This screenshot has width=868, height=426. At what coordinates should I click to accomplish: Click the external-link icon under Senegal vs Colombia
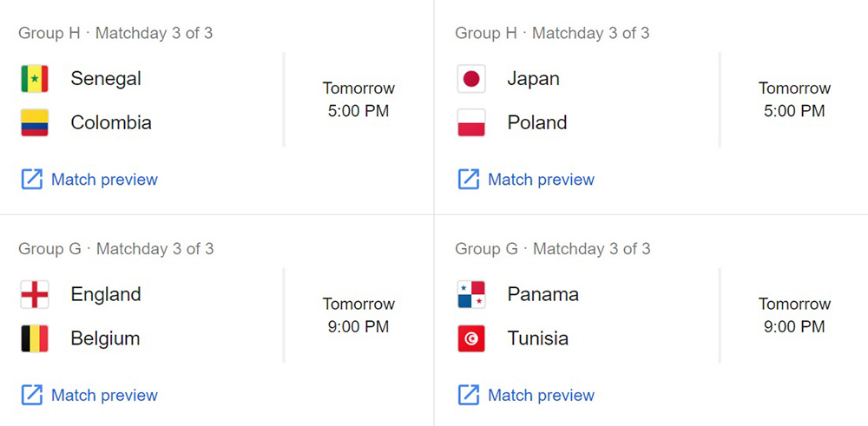32,180
